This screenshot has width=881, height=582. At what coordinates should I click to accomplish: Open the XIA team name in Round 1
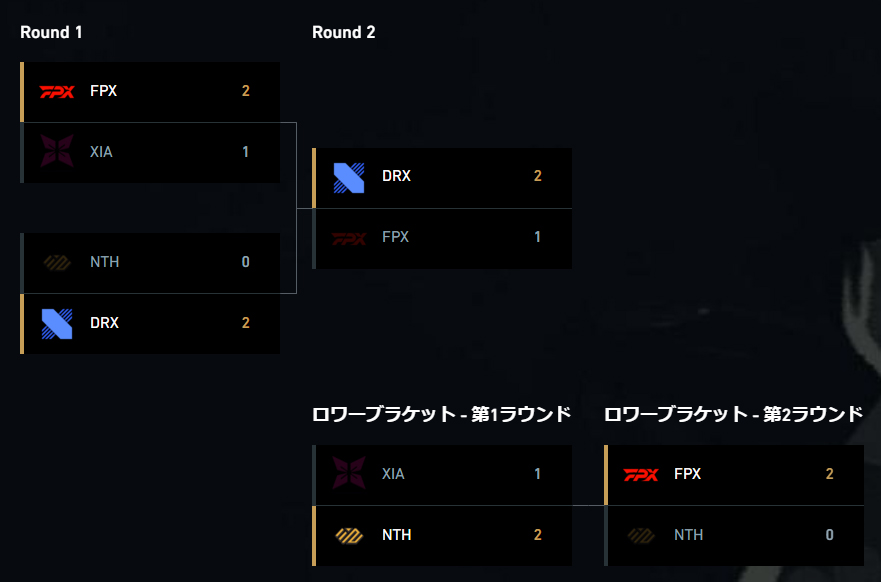point(101,152)
